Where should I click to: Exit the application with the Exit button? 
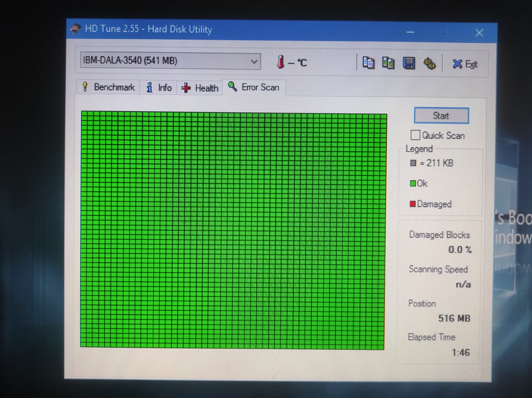465,64
